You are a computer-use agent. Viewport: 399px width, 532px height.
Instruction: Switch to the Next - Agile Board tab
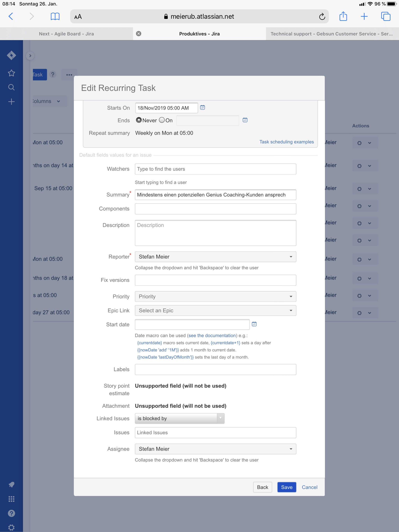(66, 34)
